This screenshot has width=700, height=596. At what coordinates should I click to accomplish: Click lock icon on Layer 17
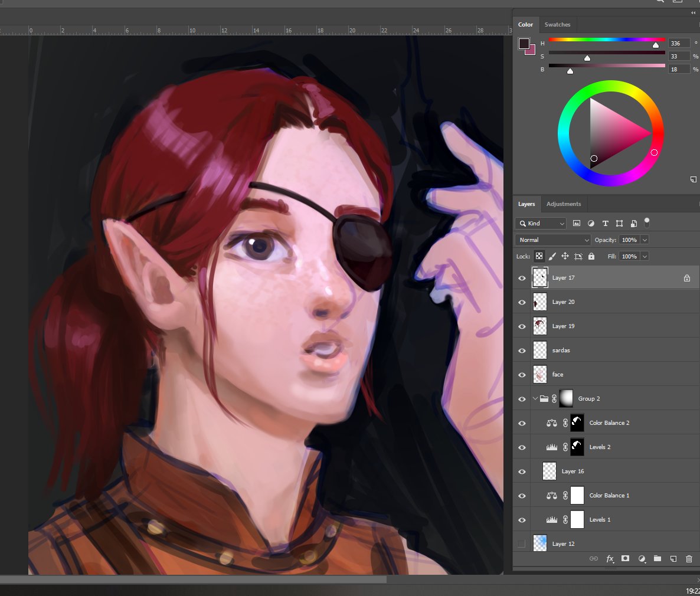[x=686, y=278]
